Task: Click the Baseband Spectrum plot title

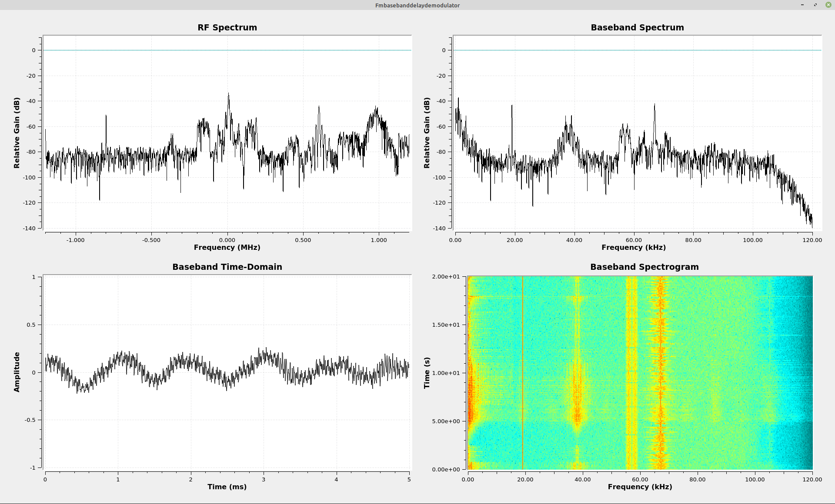Action: [x=637, y=27]
